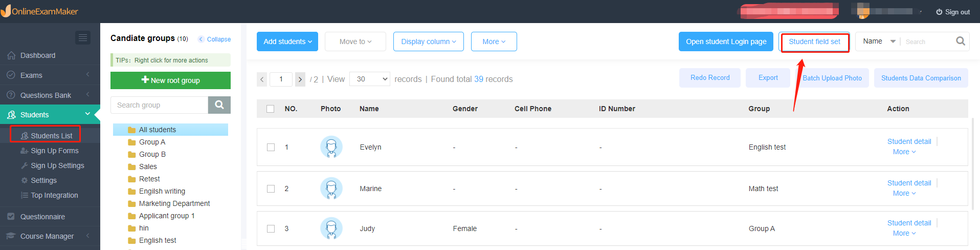980x250 pixels.
Task: Click the Dashboard home icon
Action: tap(11, 55)
